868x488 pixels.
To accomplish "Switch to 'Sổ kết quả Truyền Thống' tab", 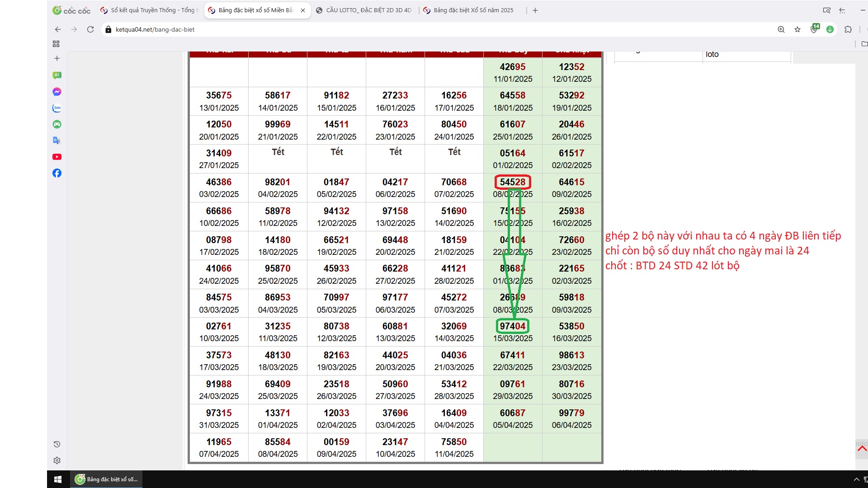I will click(x=150, y=10).
